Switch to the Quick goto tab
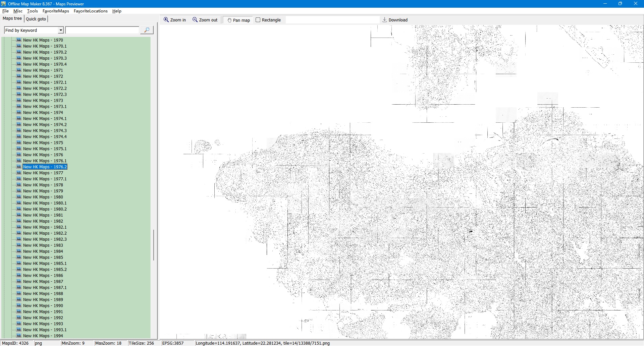644x346 pixels. coord(36,19)
